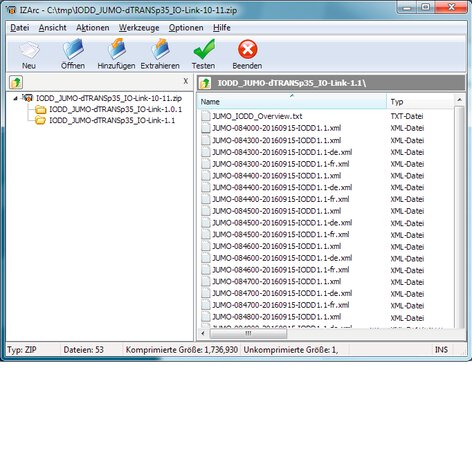The height and width of the screenshot is (455, 472).
Task: Select IODD_JUMO-dTRANSp35_IO-Link-1.1 folder in tree
Action: [x=112, y=120]
